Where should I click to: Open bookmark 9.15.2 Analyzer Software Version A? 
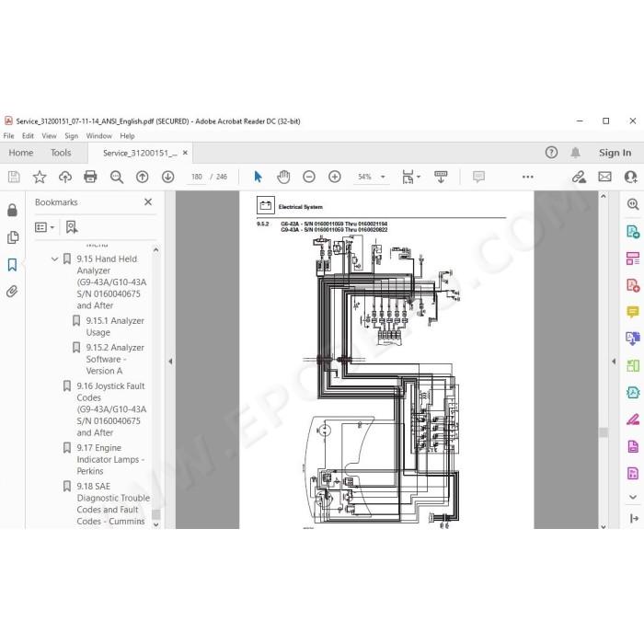[115, 360]
